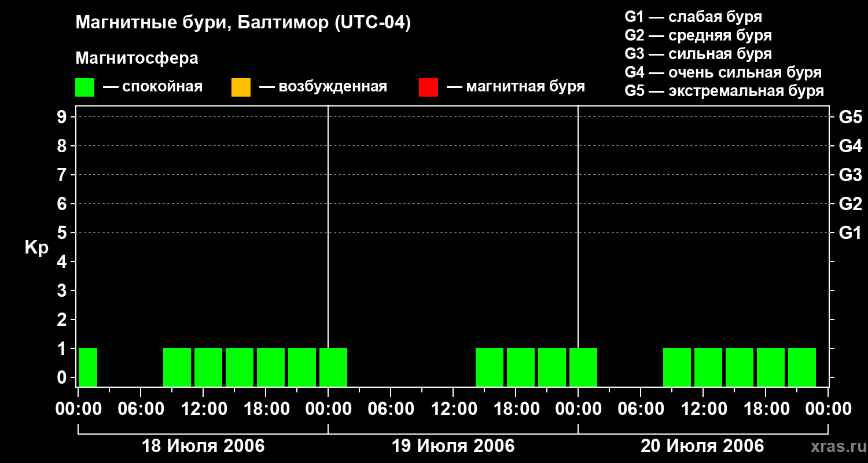Click the '18 Июля 2006' date label

[x=203, y=446]
